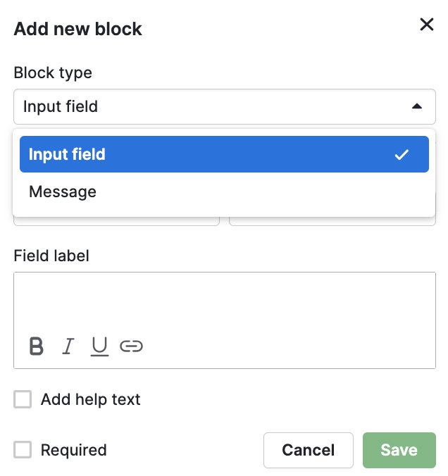448x476 pixels.
Task: Tick the Required checkbox
Action: point(23,449)
